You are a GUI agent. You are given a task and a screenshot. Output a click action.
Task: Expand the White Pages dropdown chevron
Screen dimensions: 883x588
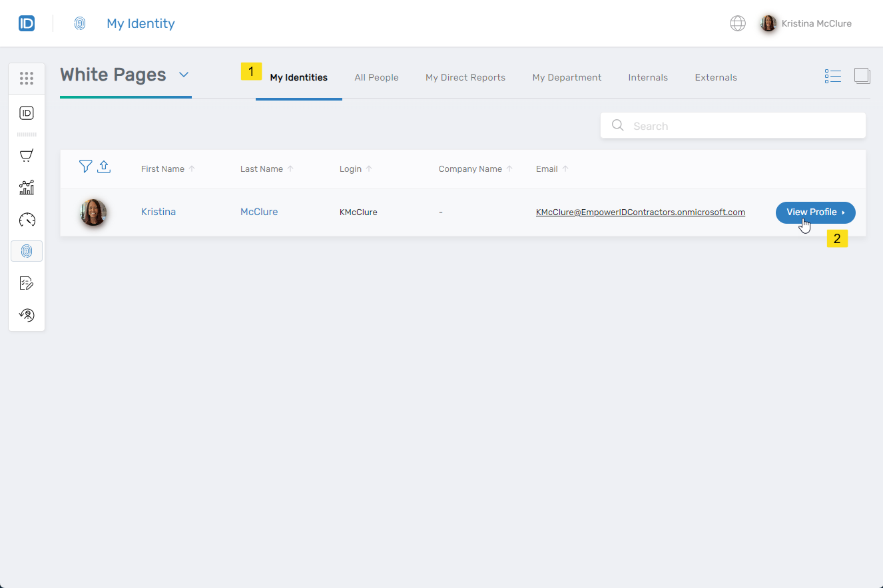pyautogui.click(x=184, y=75)
